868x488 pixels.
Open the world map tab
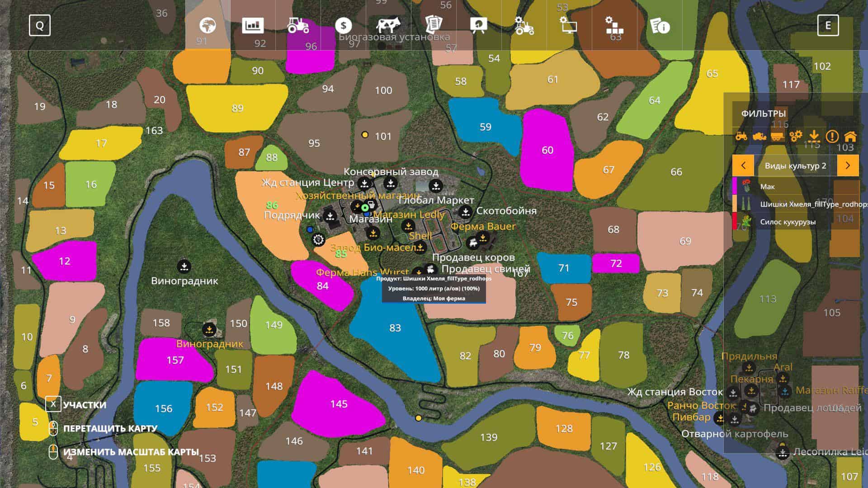pos(208,25)
